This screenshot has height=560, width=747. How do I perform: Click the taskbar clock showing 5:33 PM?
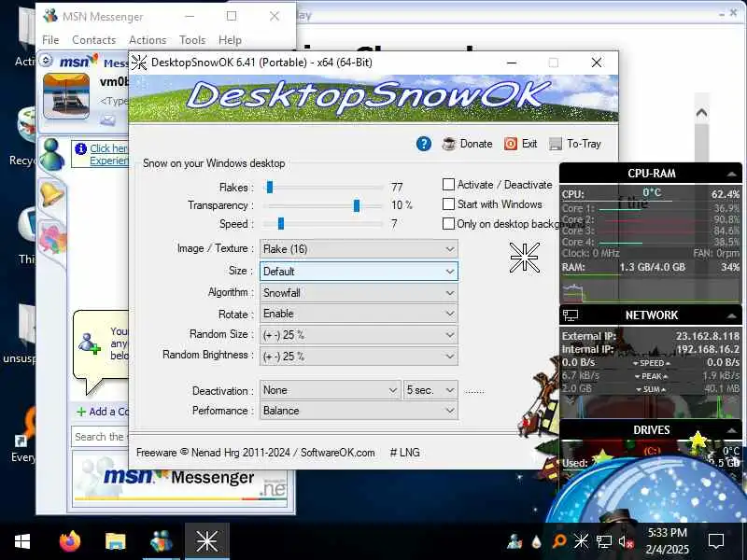coord(667,541)
